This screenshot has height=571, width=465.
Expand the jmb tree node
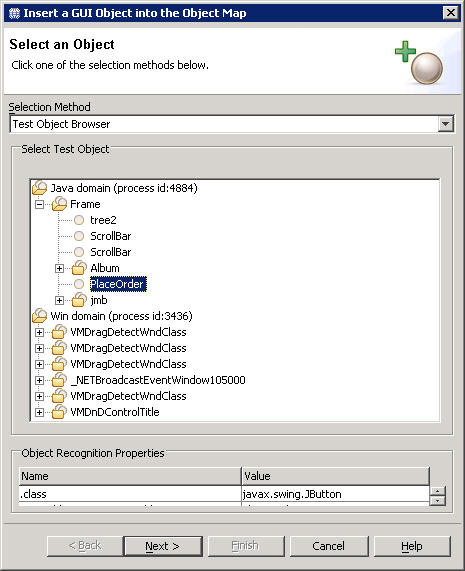59,300
